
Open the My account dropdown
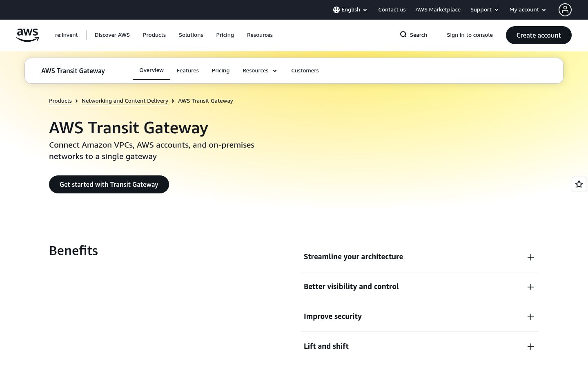528,10
